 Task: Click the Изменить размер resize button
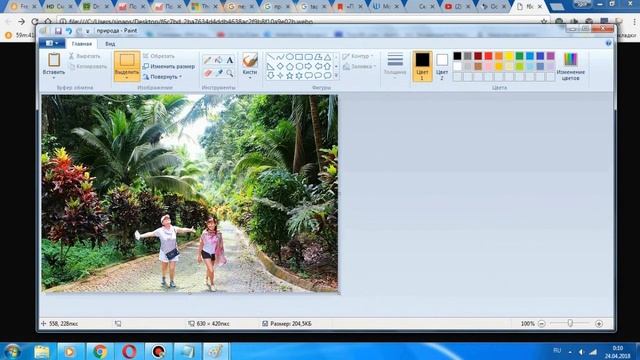(x=169, y=66)
